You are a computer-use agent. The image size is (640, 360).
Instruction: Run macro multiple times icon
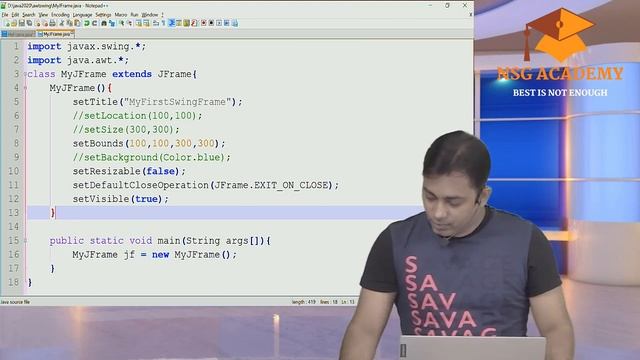(x=227, y=23)
